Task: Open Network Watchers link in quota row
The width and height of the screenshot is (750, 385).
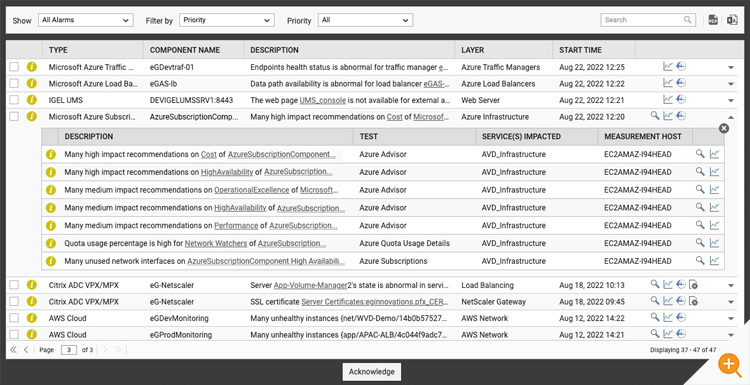Action: click(x=216, y=243)
